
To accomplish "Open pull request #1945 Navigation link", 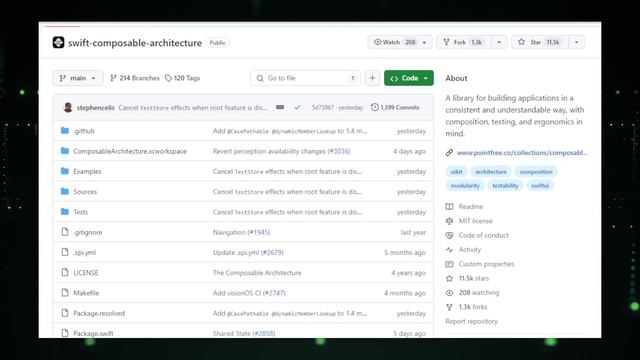I will point(258,232).
